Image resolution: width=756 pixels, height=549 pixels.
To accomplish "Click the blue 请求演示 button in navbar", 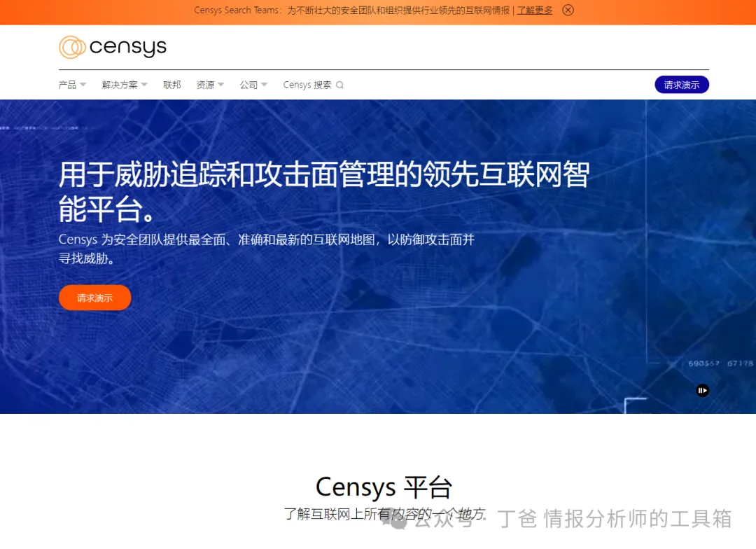I will 682,85.
